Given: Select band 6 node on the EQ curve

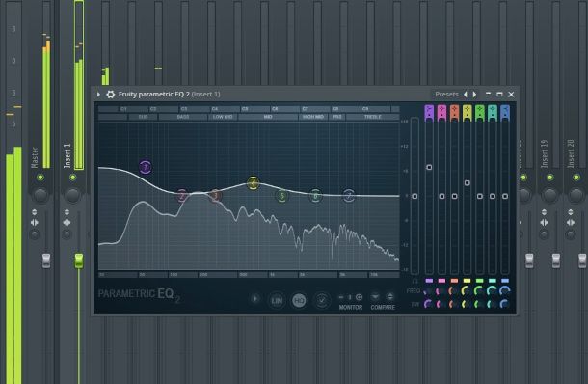Looking at the screenshot, I should click(x=316, y=196).
